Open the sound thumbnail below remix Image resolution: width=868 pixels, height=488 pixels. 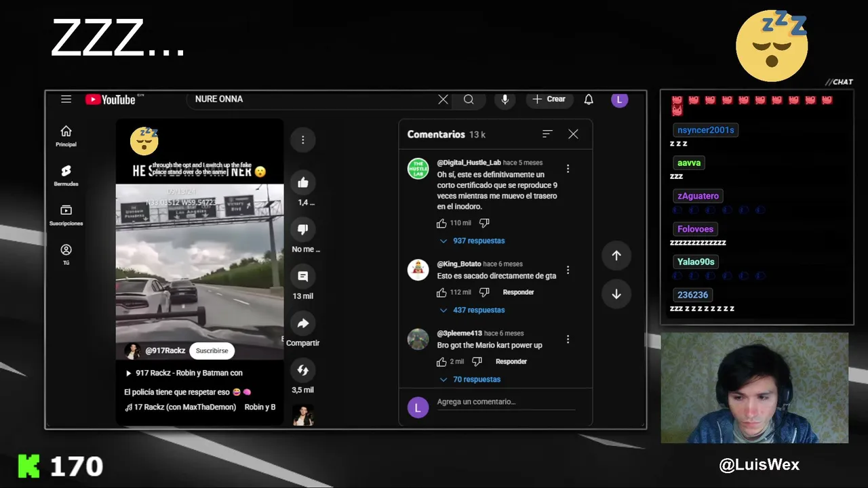[303, 415]
